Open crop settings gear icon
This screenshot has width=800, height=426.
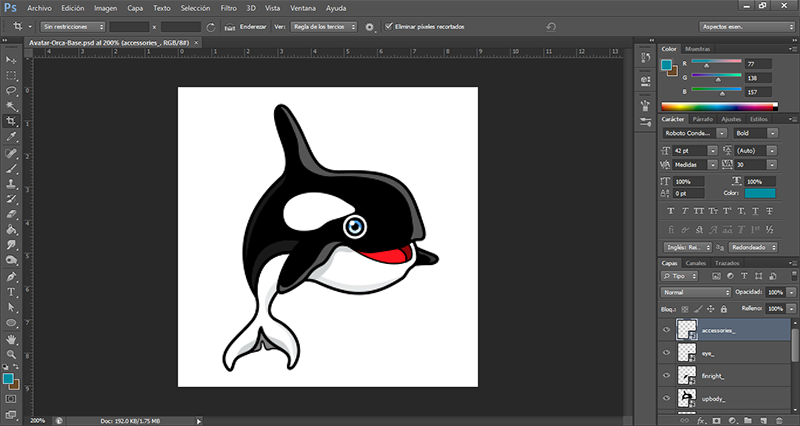(x=369, y=26)
